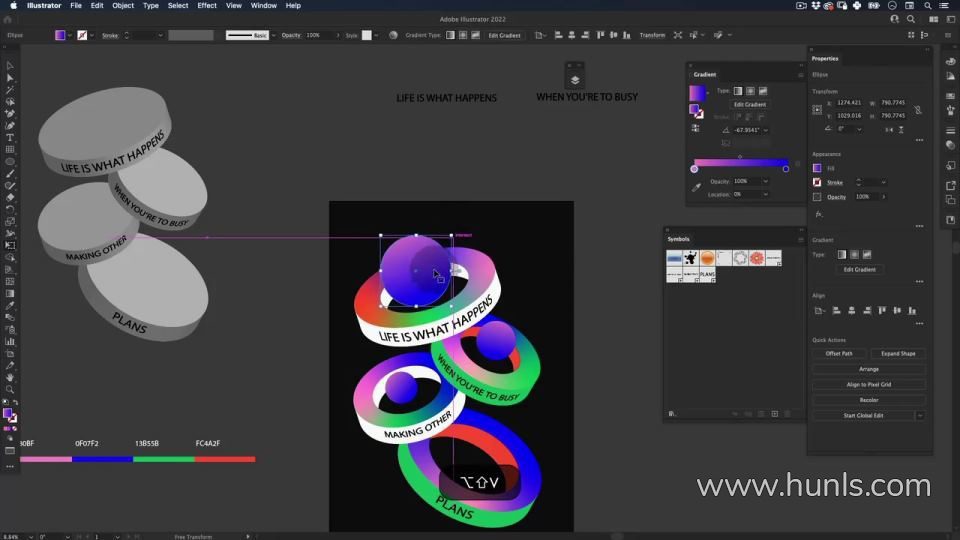Image resolution: width=960 pixels, height=540 pixels.
Task: Open the Window menu in menu bar
Action: pos(264,5)
